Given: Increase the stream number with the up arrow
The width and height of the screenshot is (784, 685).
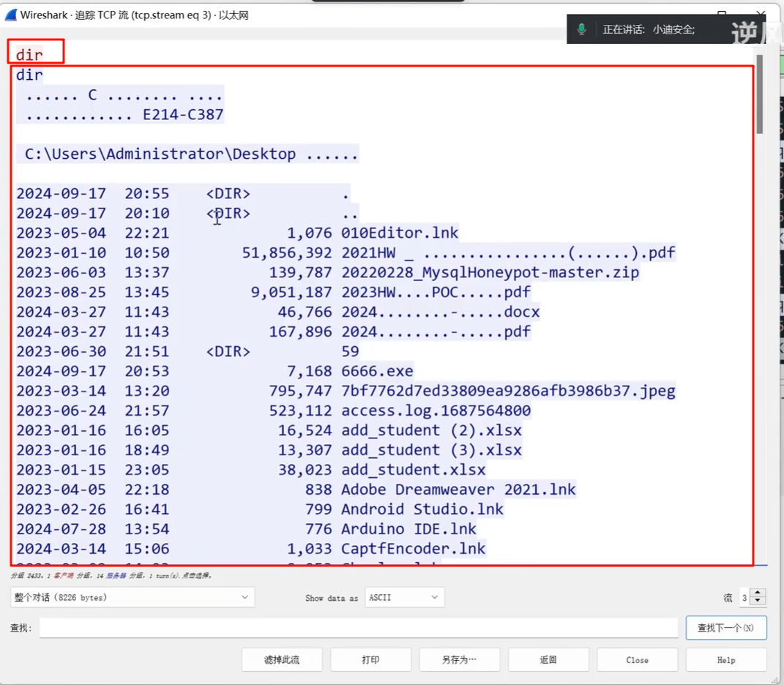Looking at the screenshot, I should tap(758, 594).
